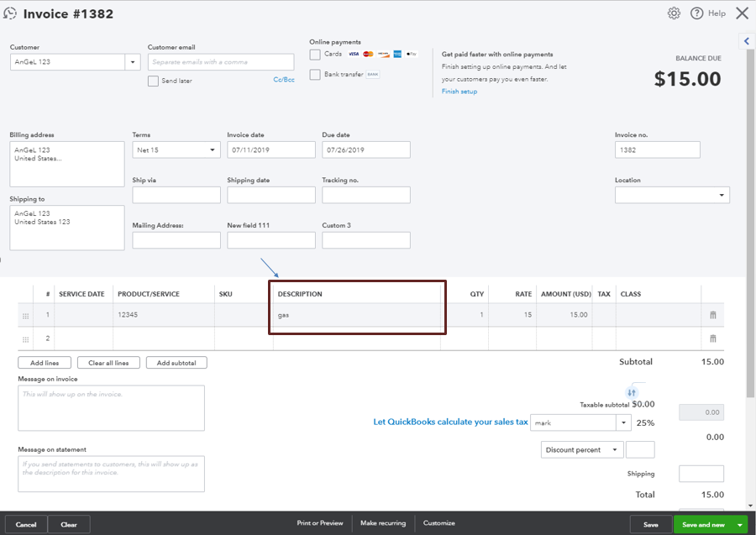Click Make recurring in footer
The image size is (756, 535).
coord(383,523)
